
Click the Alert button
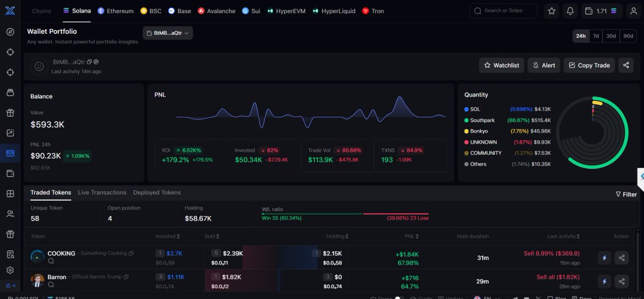[x=544, y=65]
